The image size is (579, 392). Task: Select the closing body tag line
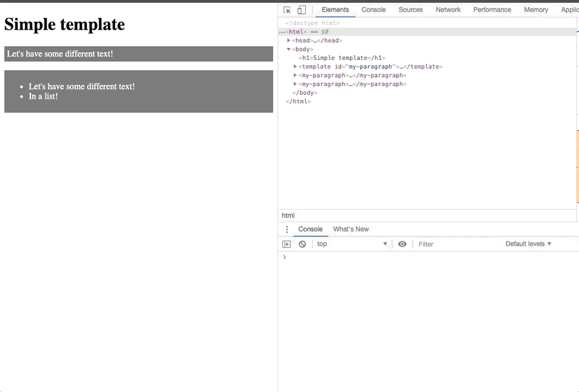305,93
